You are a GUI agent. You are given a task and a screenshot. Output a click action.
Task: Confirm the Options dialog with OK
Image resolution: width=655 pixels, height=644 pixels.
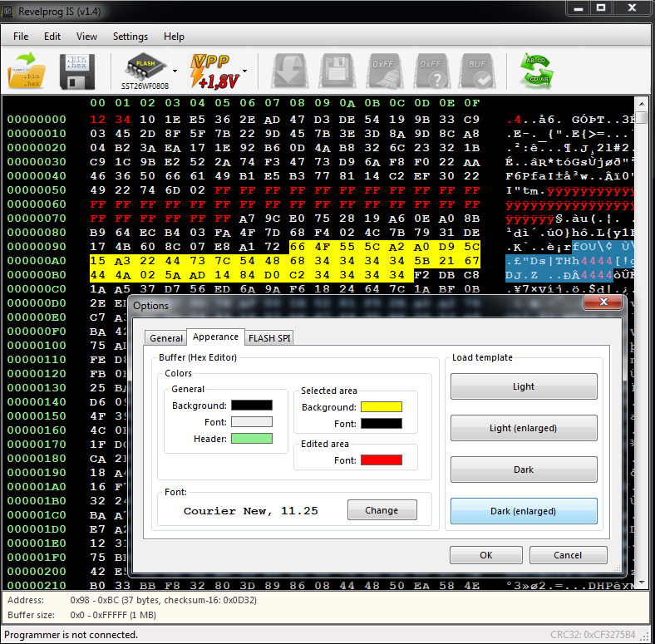pyautogui.click(x=486, y=555)
